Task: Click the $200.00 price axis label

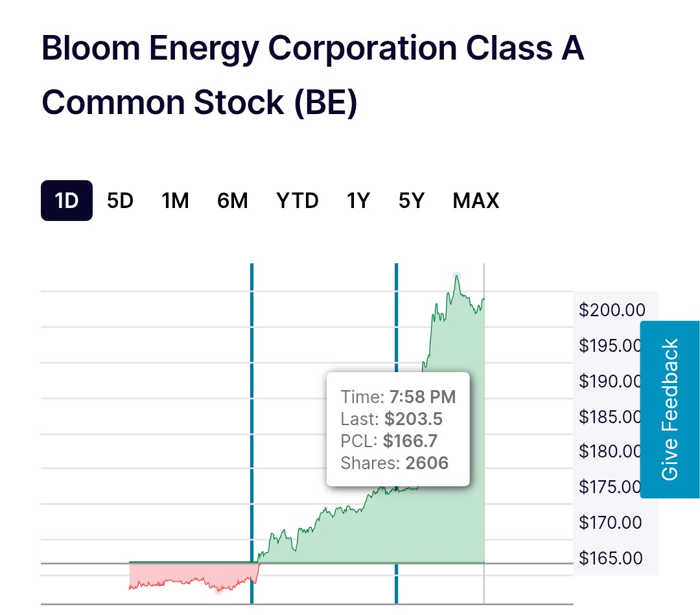Action: coord(611,310)
